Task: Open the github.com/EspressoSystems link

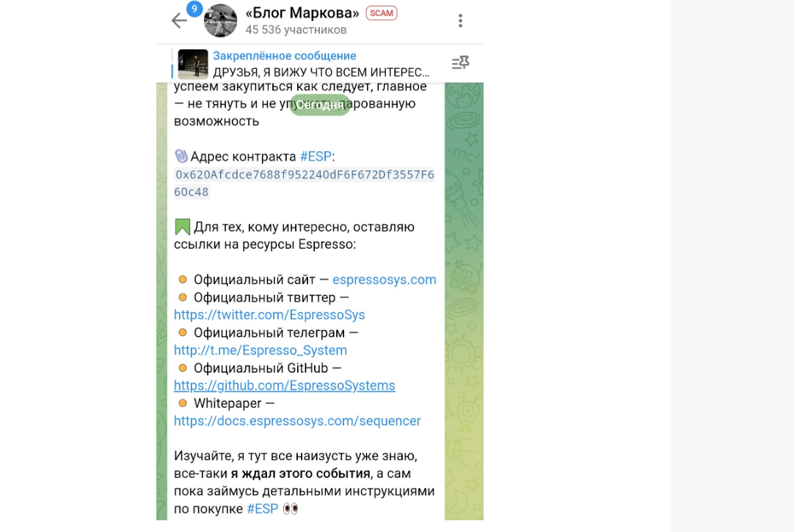Action: click(285, 385)
